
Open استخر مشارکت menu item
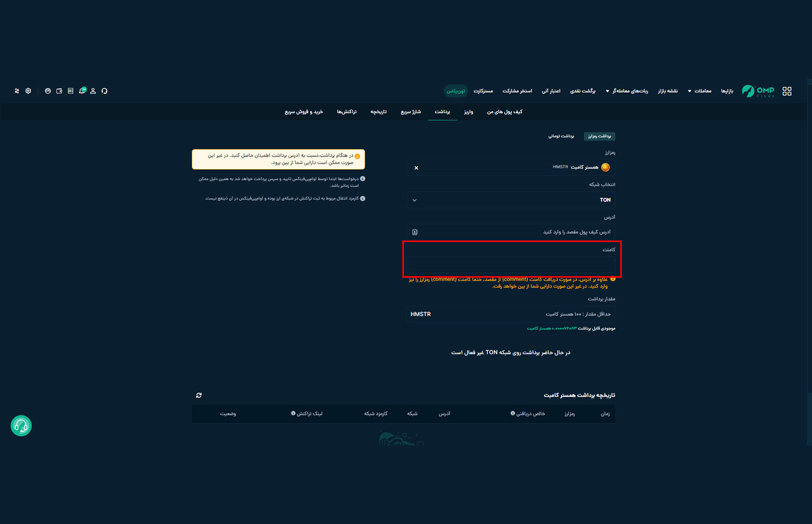click(x=518, y=91)
